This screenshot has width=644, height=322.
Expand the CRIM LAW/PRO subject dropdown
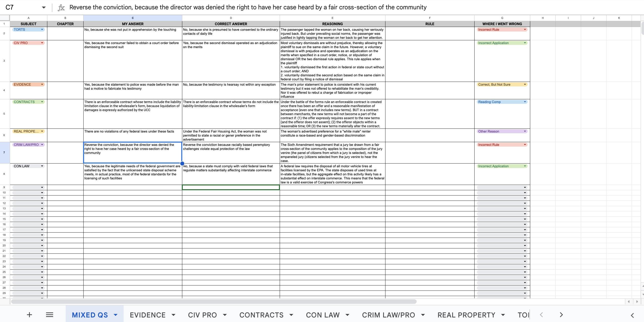(x=42, y=145)
